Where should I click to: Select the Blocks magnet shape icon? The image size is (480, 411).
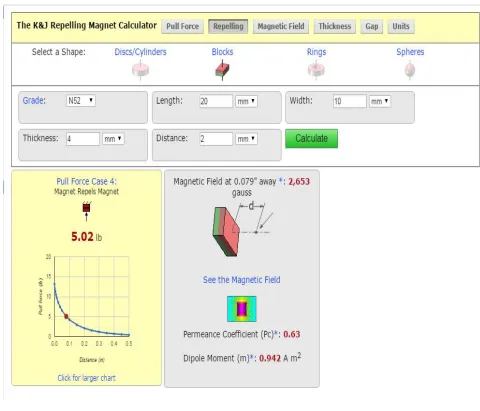[x=222, y=70]
